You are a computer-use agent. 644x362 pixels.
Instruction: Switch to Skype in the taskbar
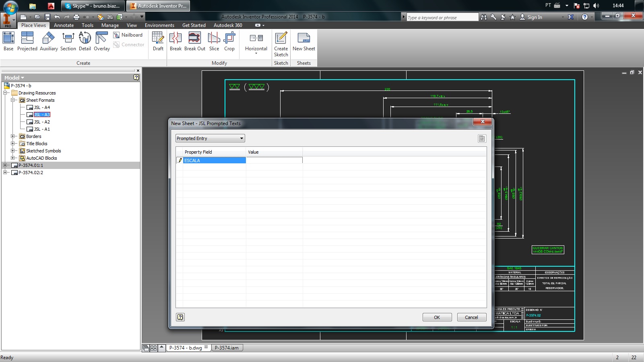(93, 6)
